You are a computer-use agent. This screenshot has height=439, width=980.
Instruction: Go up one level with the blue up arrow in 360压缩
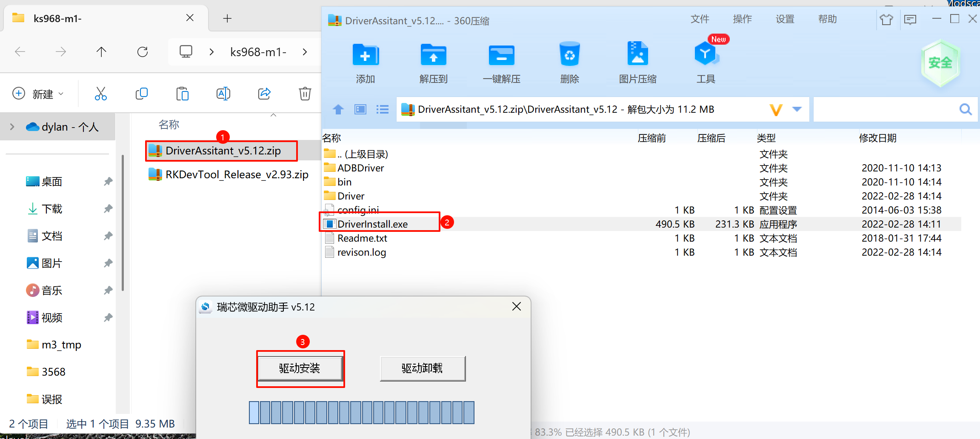click(338, 110)
